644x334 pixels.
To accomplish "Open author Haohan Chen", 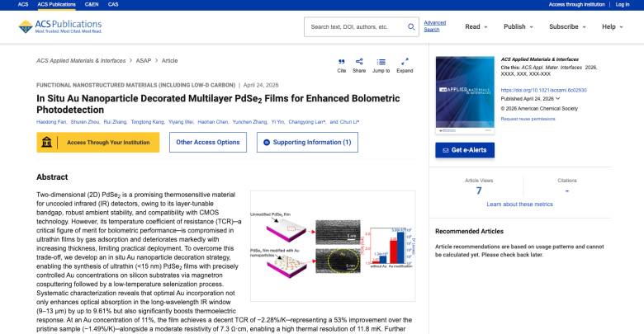I will coord(213,122).
